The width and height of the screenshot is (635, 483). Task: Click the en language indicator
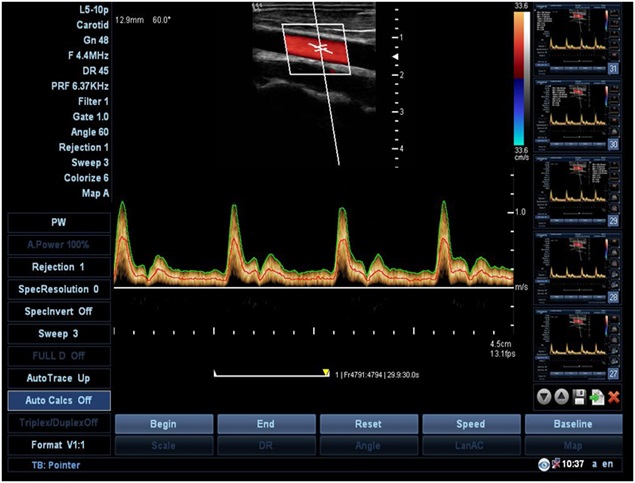[x=607, y=464]
